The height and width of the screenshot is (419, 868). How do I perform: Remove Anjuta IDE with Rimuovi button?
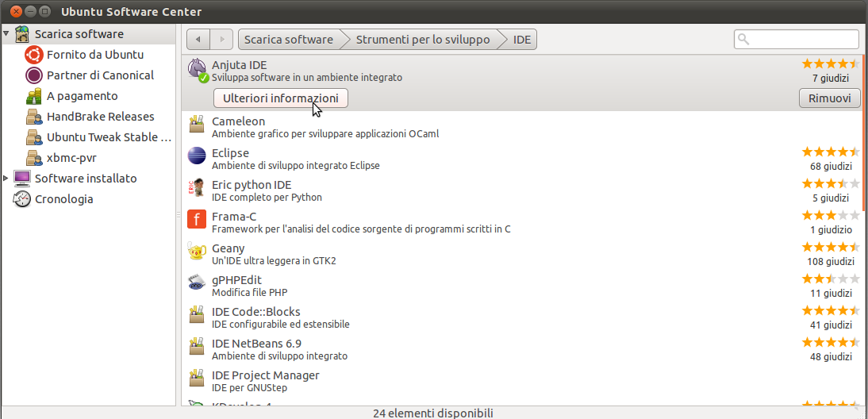[x=829, y=98]
